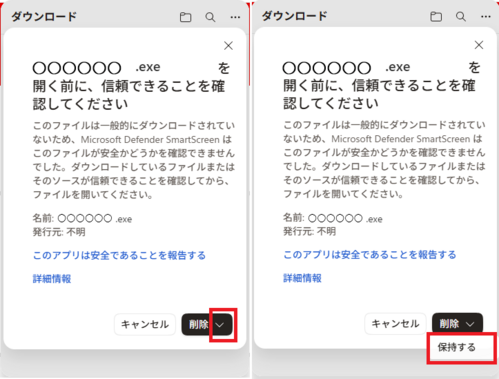Image resolution: width=499 pixels, height=379 pixels.
Task: Open downloads folder icon in right panel
Action: coord(436,16)
